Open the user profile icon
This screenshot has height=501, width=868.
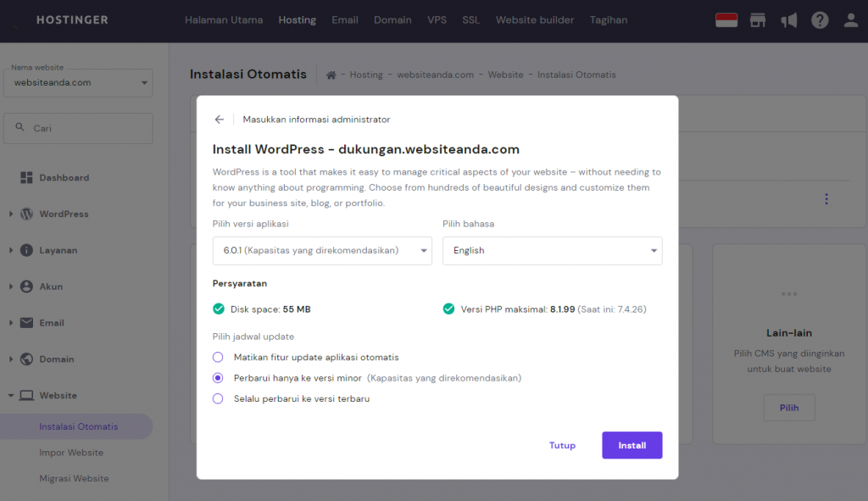[850, 19]
